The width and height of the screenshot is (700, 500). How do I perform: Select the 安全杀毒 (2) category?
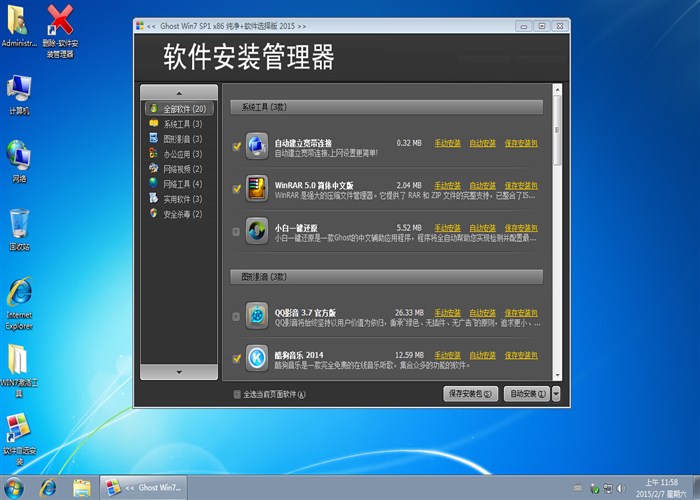click(179, 214)
